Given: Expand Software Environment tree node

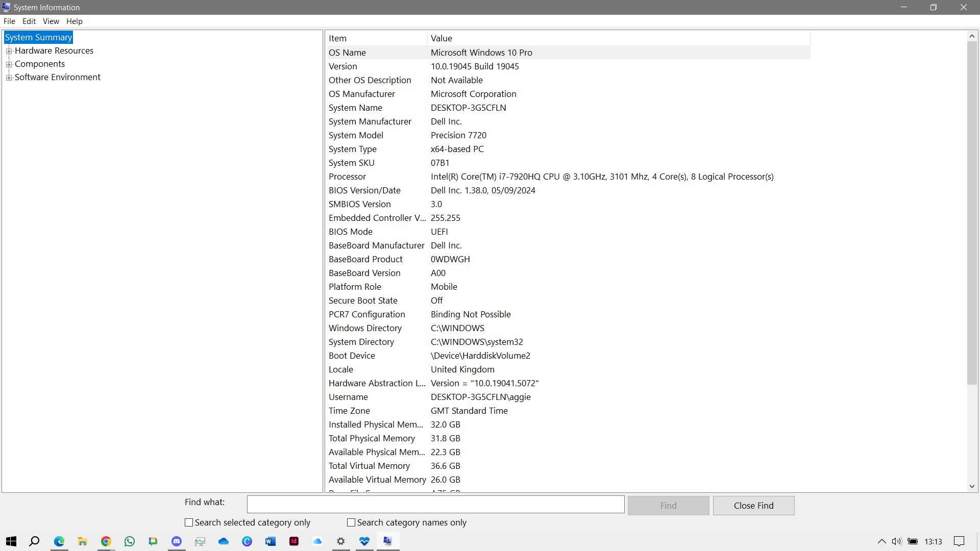Looking at the screenshot, I should 9,78.
